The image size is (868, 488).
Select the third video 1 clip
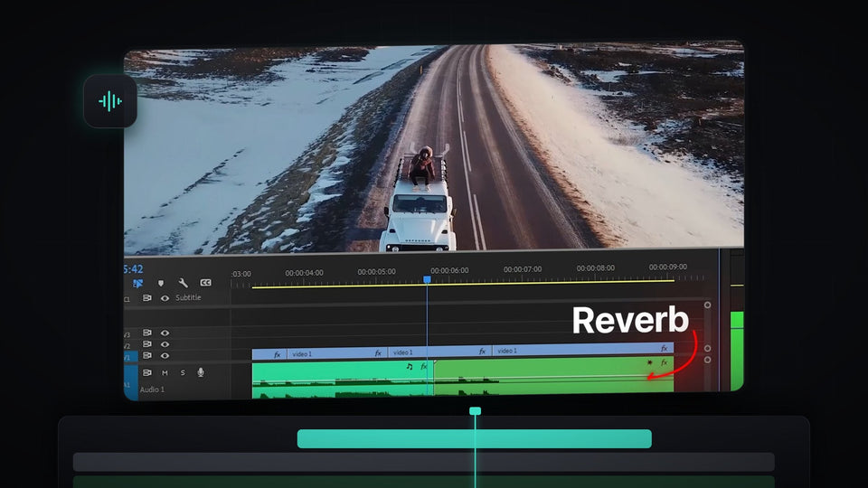[439, 352]
